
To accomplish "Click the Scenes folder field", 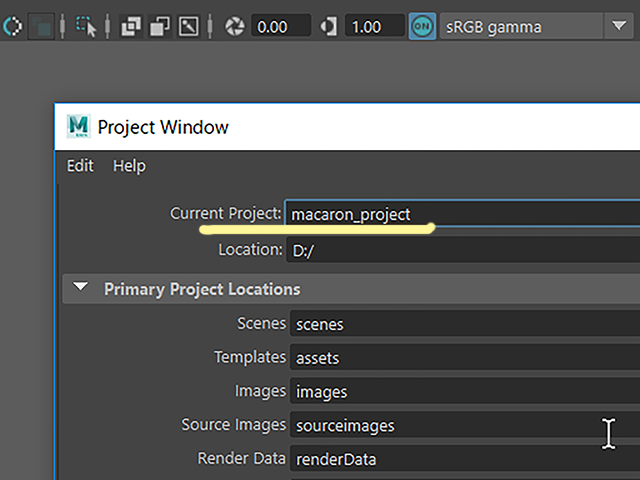I will tap(465, 324).
